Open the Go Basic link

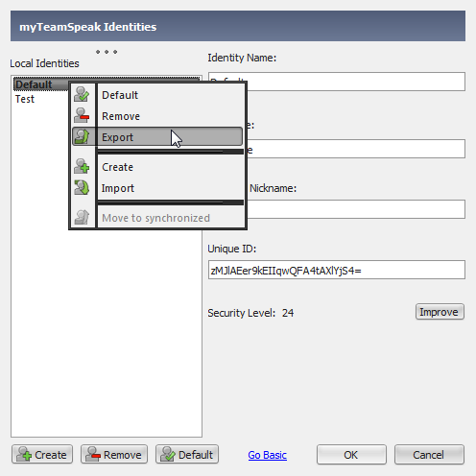pos(267,455)
